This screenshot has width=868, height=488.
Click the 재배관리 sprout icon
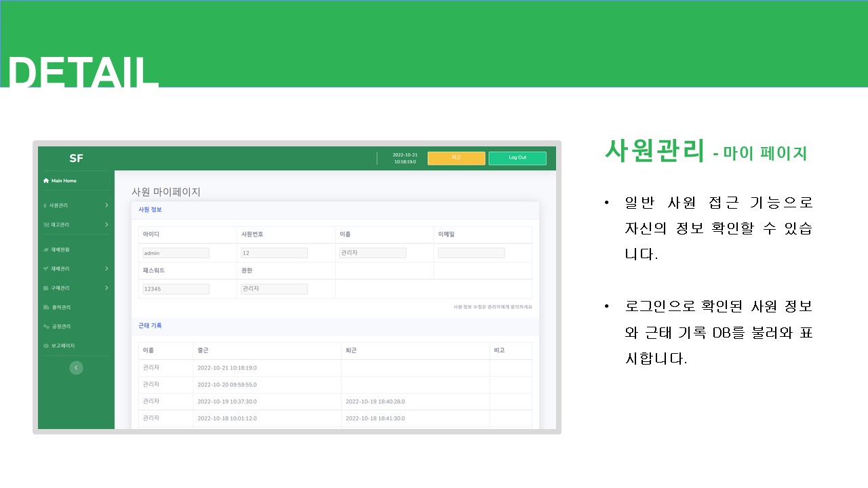click(45, 268)
